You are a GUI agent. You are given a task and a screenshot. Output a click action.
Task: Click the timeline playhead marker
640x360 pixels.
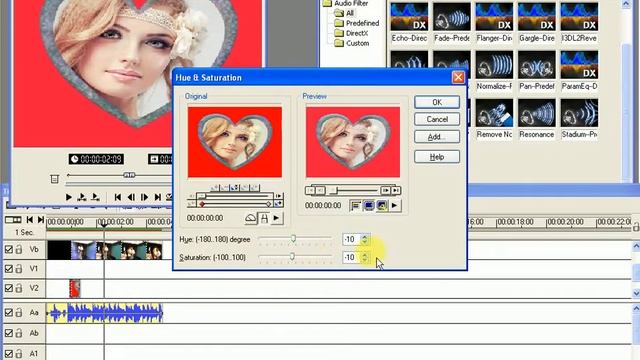point(104,224)
